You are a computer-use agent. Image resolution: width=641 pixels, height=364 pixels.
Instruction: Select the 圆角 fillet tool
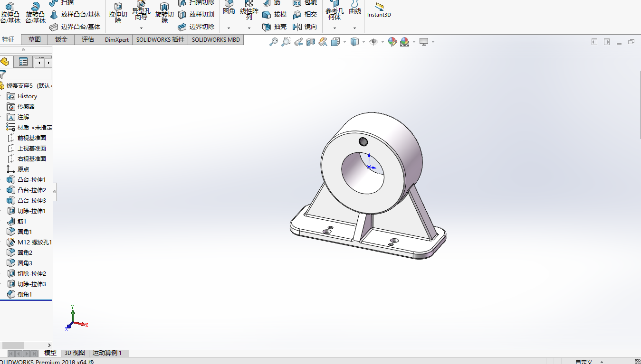coord(229,8)
